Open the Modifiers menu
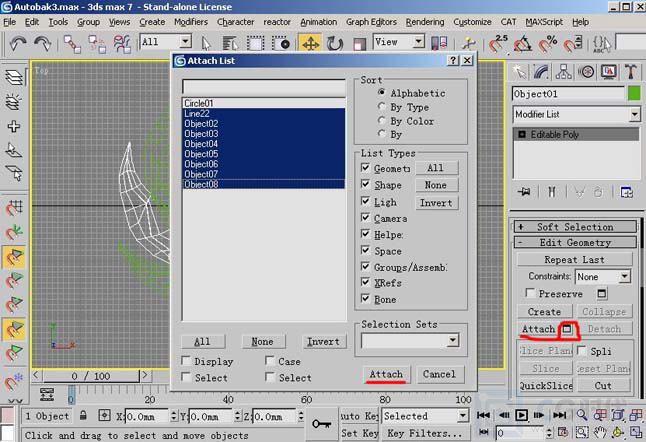Viewport: 646px width, 442px height. click(x=191, y=22)
